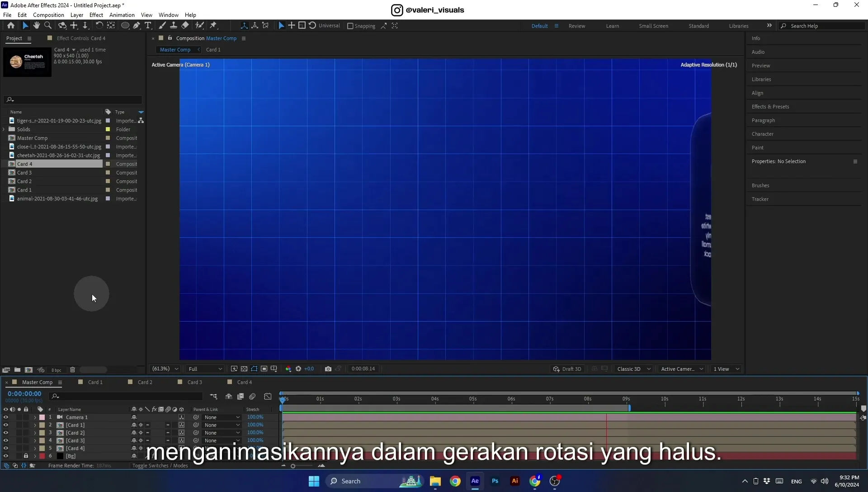Open the Parent dropdown for [Card 3]

[222, 440]
